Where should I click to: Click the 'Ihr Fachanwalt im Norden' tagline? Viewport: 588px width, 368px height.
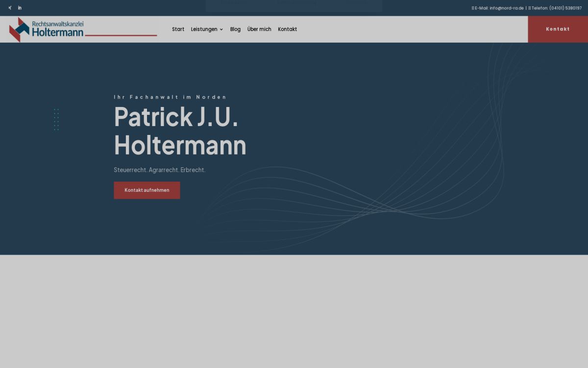(x=170, y=97)
